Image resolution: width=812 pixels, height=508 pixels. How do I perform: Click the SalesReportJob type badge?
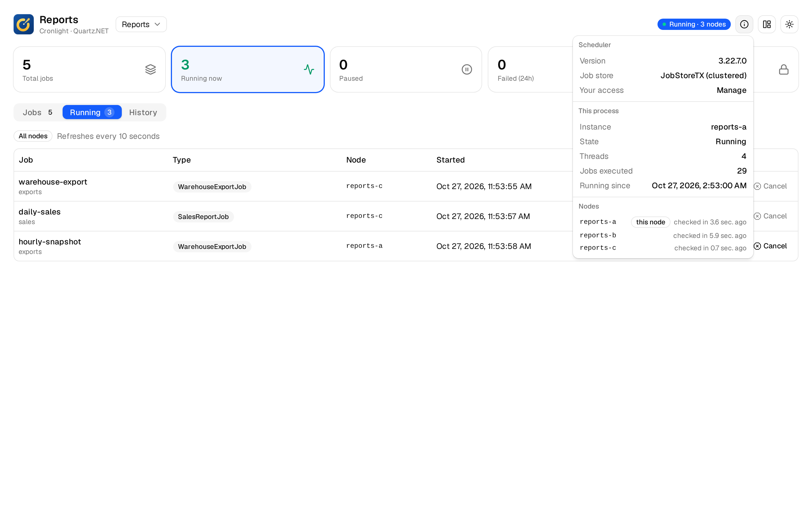pos(203,217)
